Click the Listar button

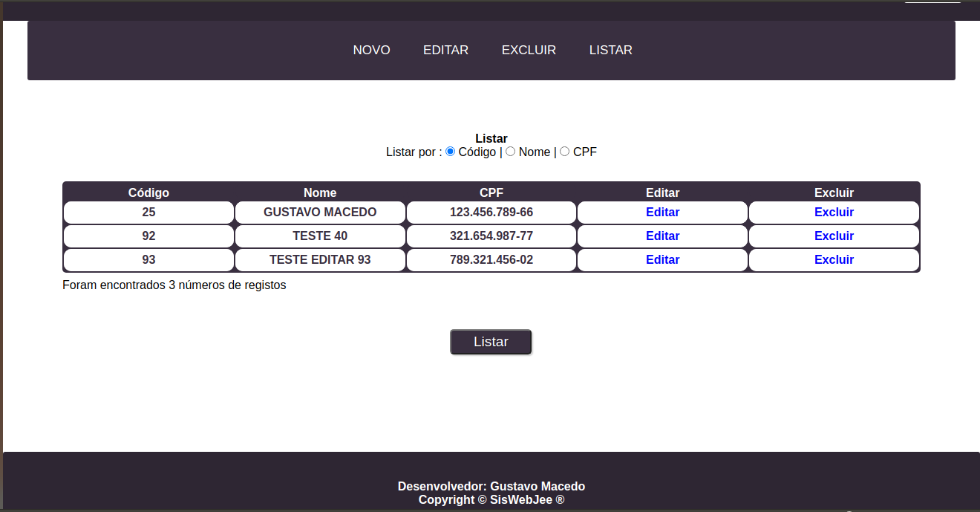click(x=491, y=342)
